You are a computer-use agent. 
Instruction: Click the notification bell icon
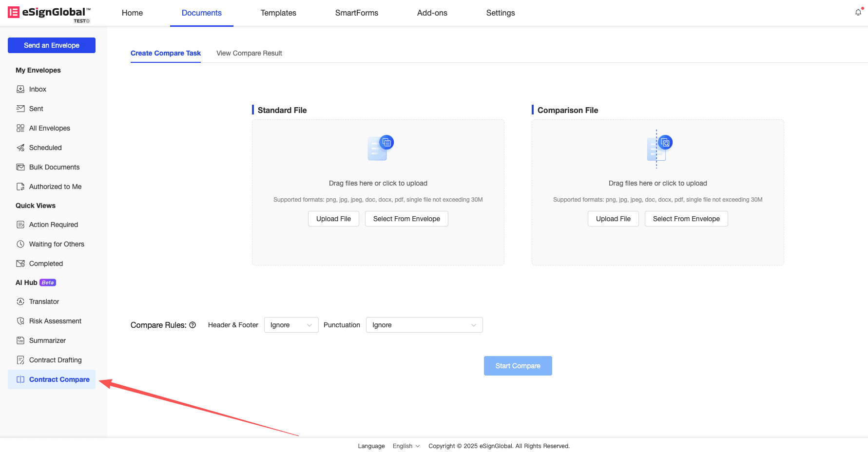[858, 13]
